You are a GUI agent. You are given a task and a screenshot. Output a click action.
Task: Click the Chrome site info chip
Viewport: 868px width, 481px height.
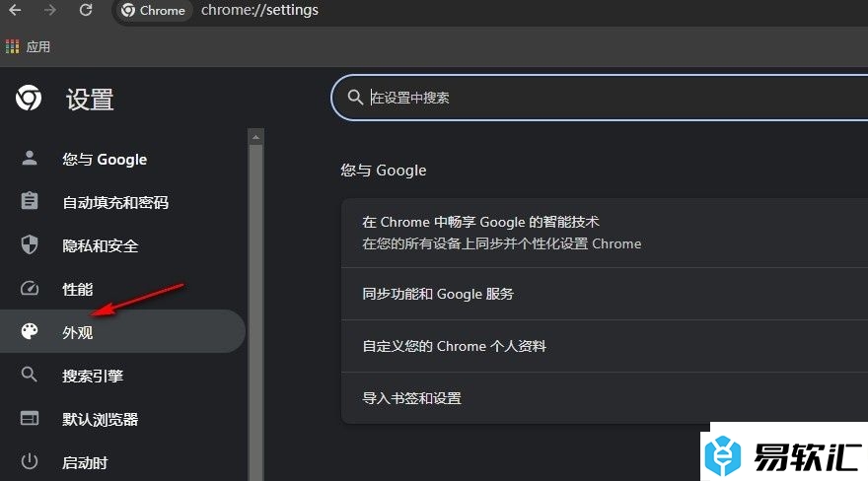tap(153, 11)
